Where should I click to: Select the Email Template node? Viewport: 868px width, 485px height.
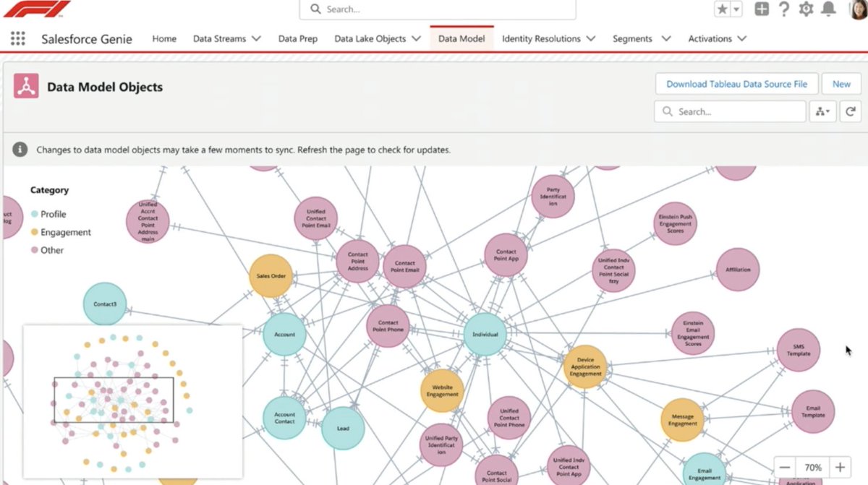[813, 411]
